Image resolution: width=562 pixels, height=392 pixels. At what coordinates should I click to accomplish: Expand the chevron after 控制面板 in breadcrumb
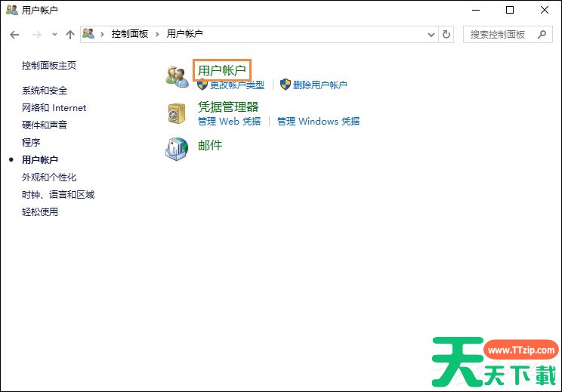tap(158, 34)
